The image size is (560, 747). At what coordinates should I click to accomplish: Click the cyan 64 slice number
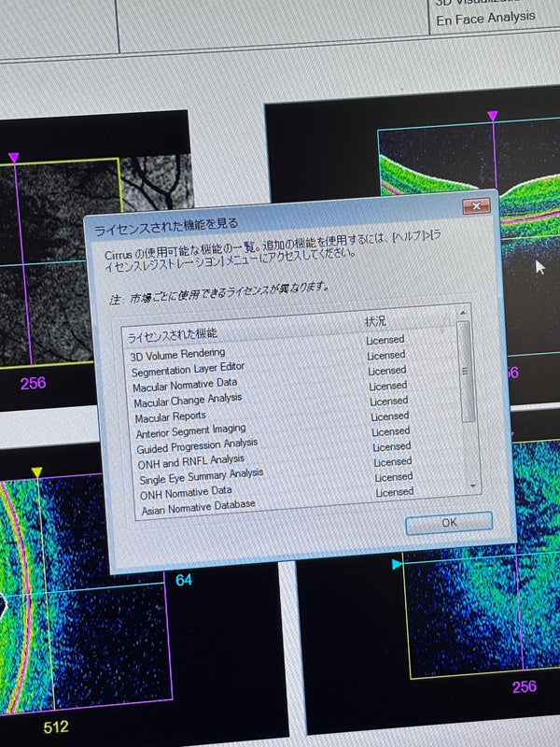[x=184, y=580]
